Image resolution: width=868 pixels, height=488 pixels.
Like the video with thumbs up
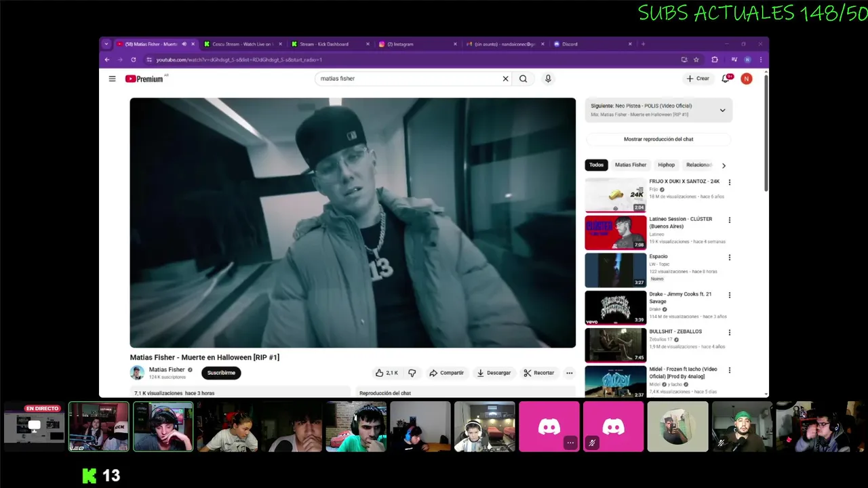click(x=387, y=373)
